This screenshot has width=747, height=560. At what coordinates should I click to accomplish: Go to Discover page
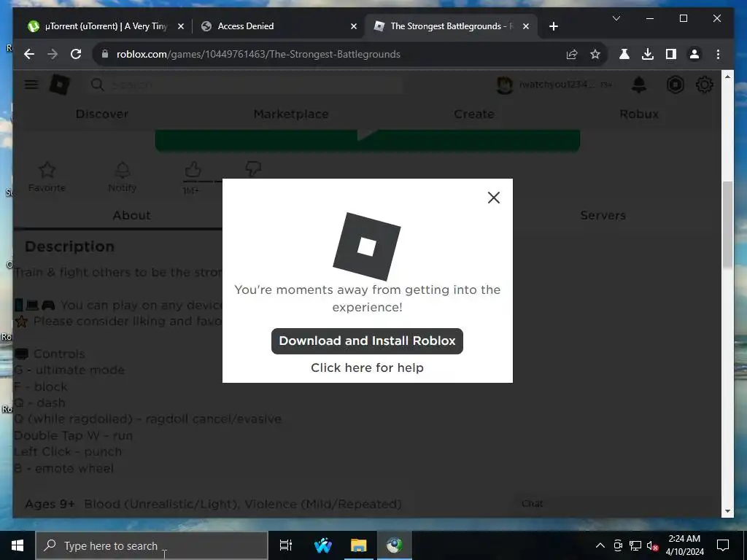pyautogui.click(x=102, y=114)
